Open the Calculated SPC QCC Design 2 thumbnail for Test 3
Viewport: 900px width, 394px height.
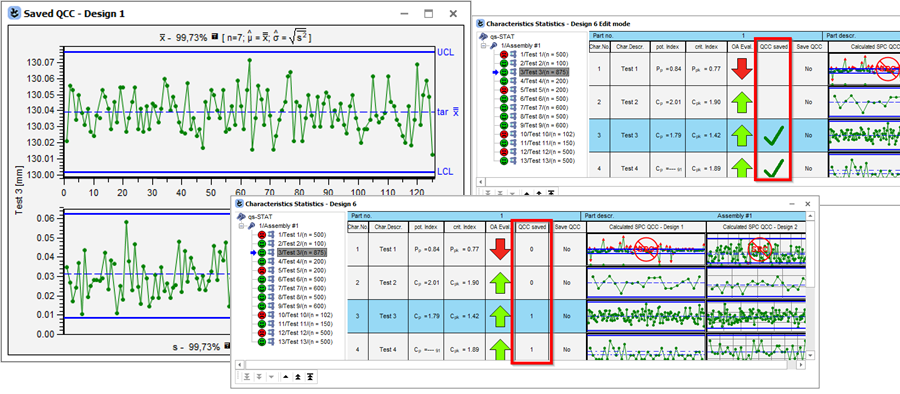click(755, 315)
